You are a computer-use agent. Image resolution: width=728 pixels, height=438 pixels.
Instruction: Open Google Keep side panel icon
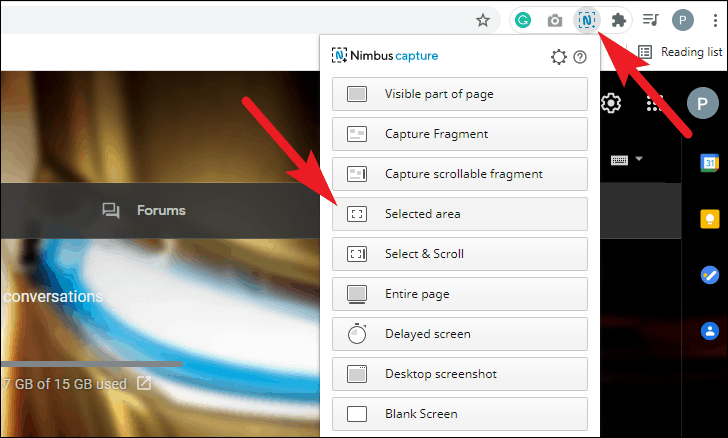[709, 219]
